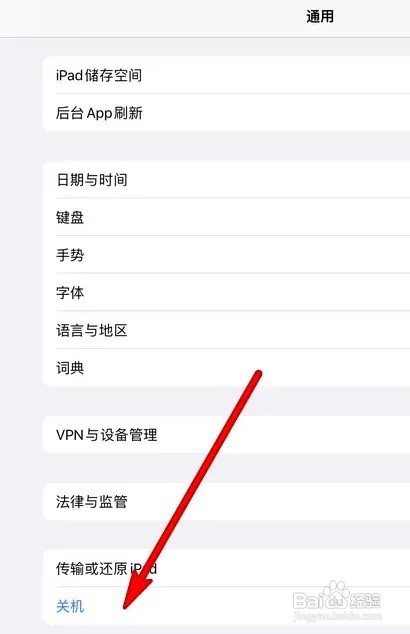This screenshot has height=634, width=410.
Task: Click the 通用 page title
Action: (x=320, y=17)
